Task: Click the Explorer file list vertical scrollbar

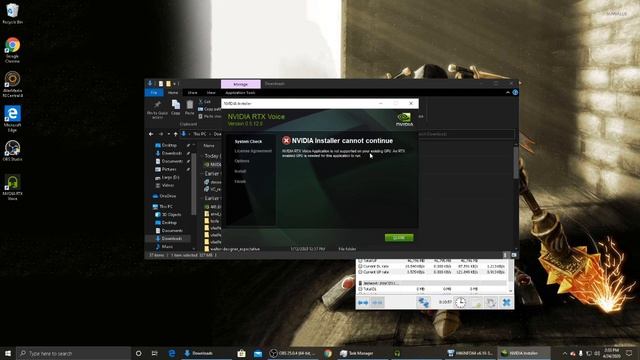Action: tap(516, 163)
